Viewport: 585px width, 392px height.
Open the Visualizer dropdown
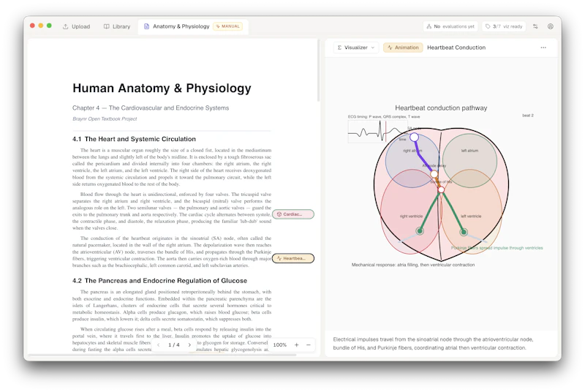[x=356, y=48]
